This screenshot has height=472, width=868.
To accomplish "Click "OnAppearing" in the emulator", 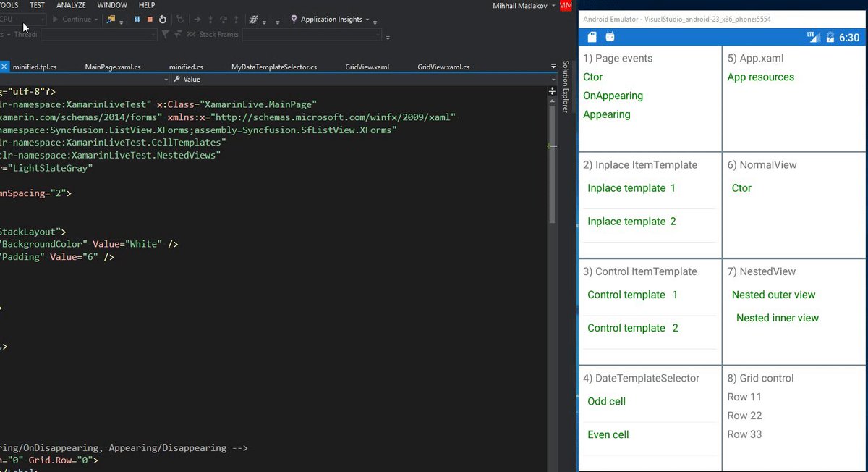I will point(613,96).
